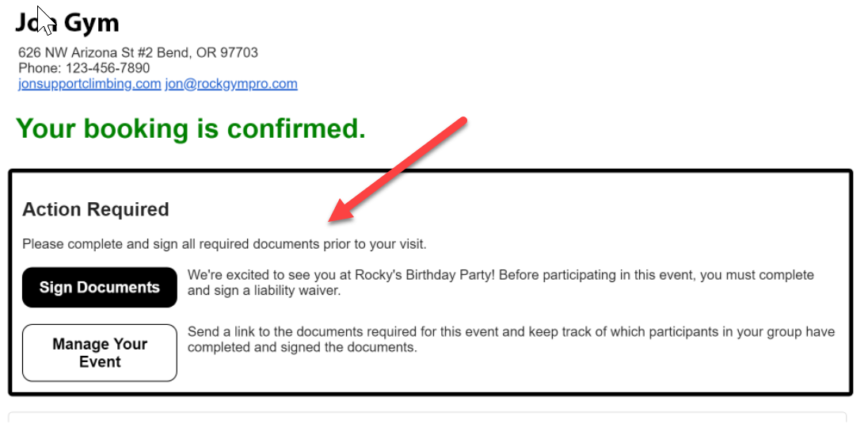Image resolution: width=868 pixels, height=424 pixels.
Task: Click the 'Send a link to the documents' description
Action: [511, 340]
